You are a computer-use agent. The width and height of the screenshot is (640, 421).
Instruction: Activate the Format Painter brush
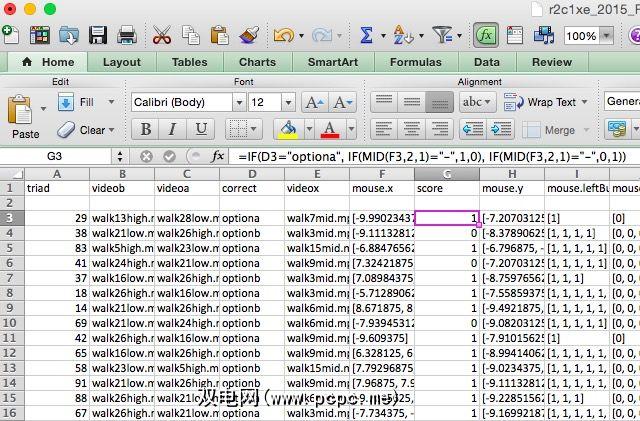249,35
